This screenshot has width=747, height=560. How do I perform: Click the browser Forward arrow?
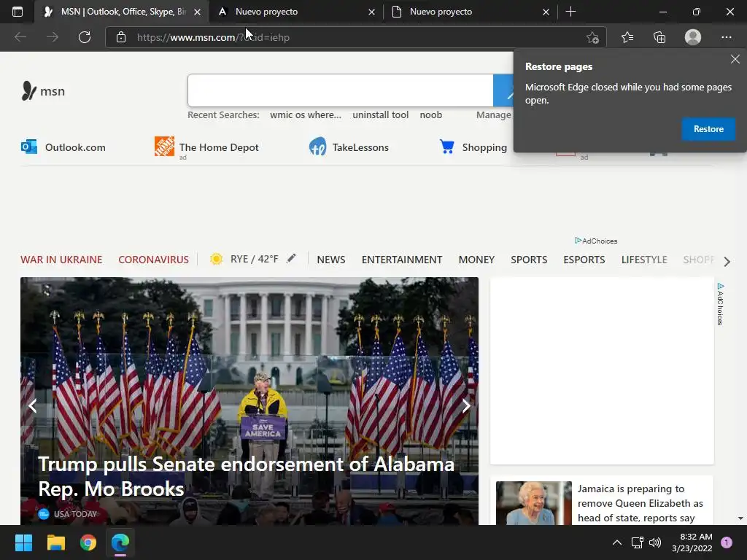(x=53, y=37)
